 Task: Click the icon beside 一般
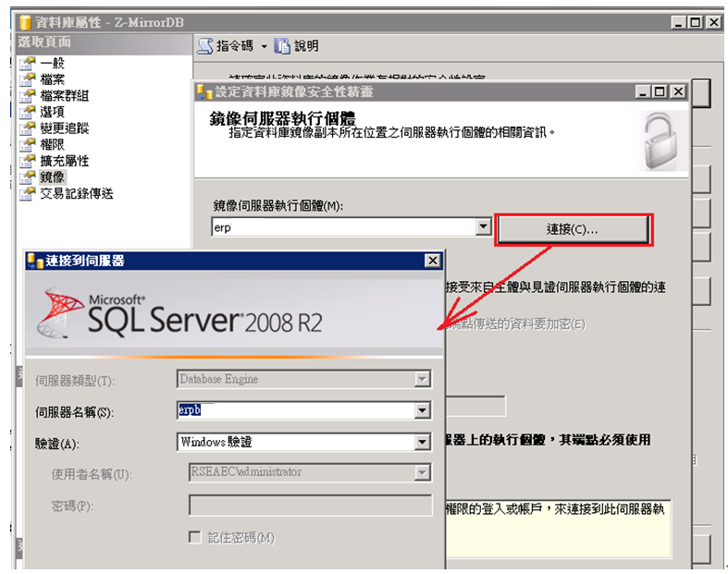(28, 63)
